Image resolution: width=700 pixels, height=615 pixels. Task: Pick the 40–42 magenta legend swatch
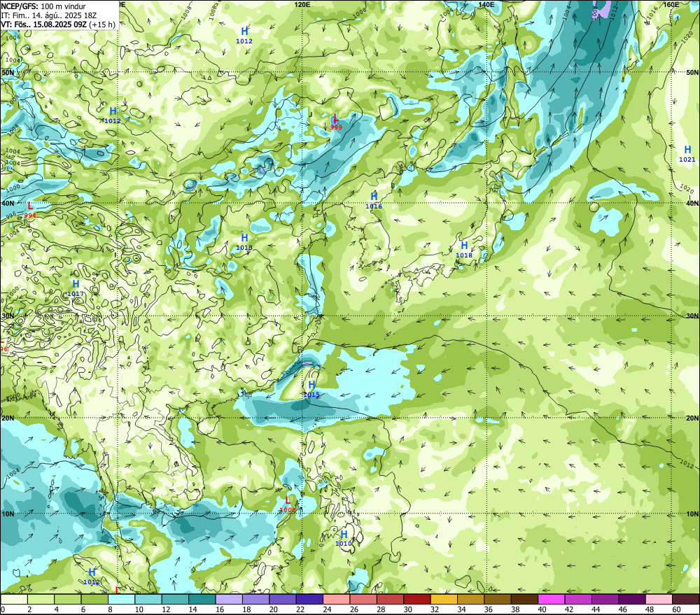552,599
